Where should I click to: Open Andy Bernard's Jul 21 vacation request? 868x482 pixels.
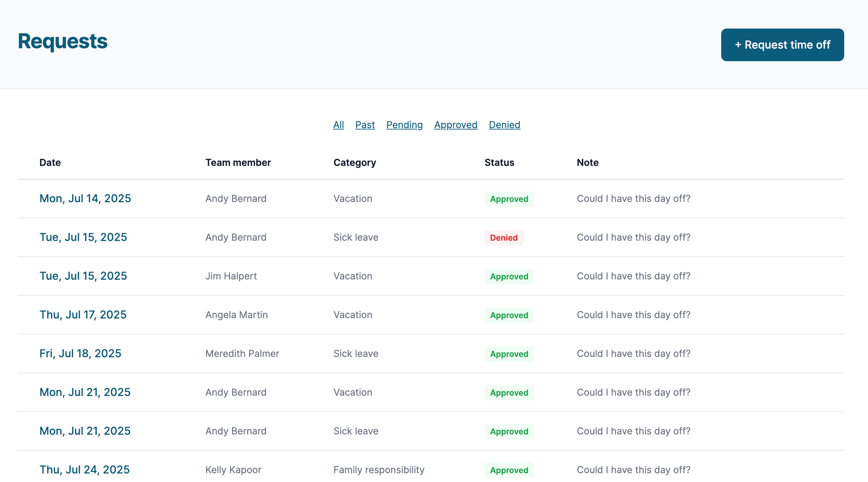pyautogui.click(x=85, y=392)
